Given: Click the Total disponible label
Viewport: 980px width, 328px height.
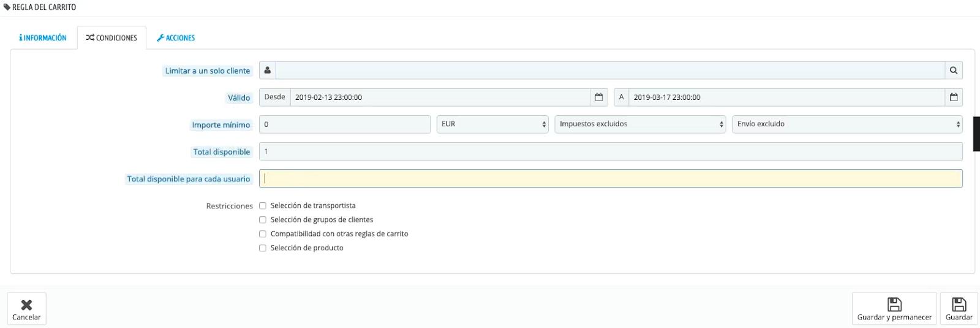Looking at the screenshot, I should point(222,152).
